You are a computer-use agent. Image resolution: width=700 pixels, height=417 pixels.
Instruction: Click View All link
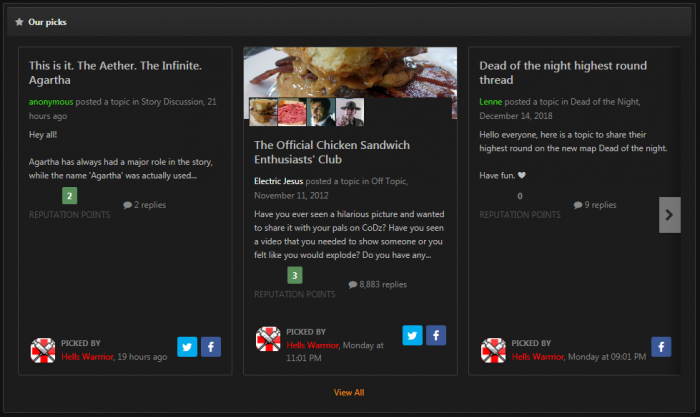349,393
